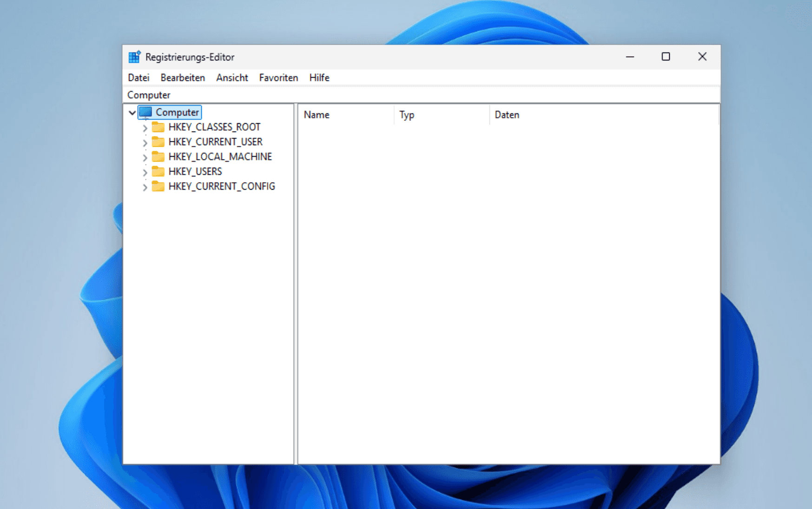Click the HKEY_LOCAL_MACHINE folder icon
Viewport: 812px width, 509px height.
tap(158, 157)
